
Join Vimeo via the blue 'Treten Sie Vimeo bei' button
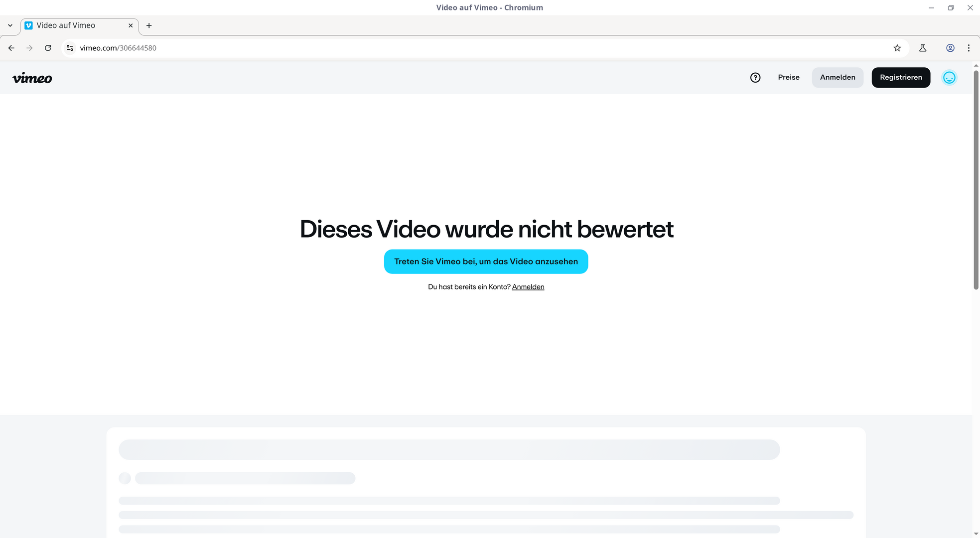pyautogui.click(x=486, y=262)
